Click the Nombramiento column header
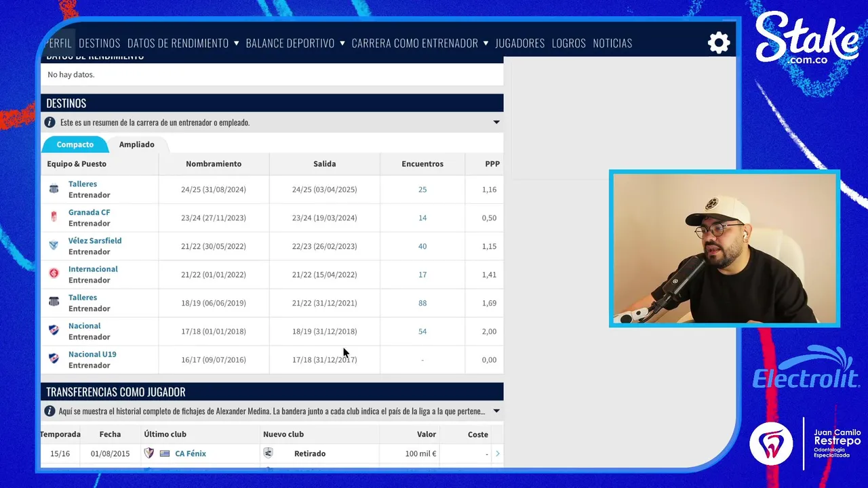868x488 pixels. click(214, 163)
